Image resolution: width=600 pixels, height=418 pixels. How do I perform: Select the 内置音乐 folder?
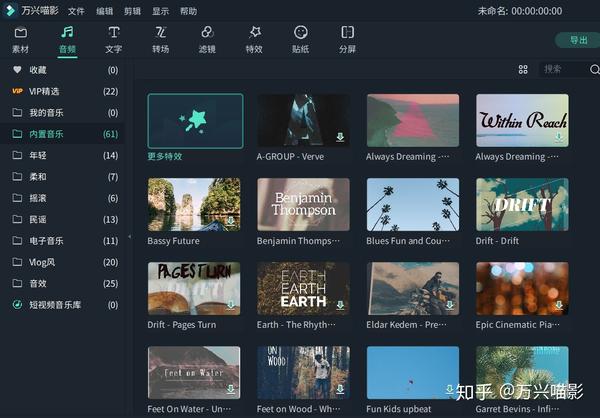pos(62,134)
